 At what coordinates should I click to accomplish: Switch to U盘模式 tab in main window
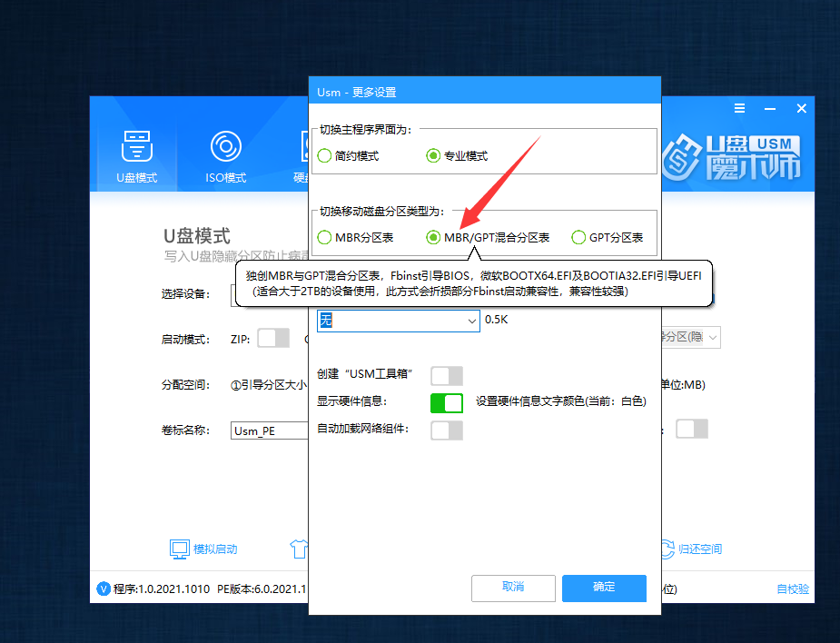pyautogui.click(x=136, y=156)
